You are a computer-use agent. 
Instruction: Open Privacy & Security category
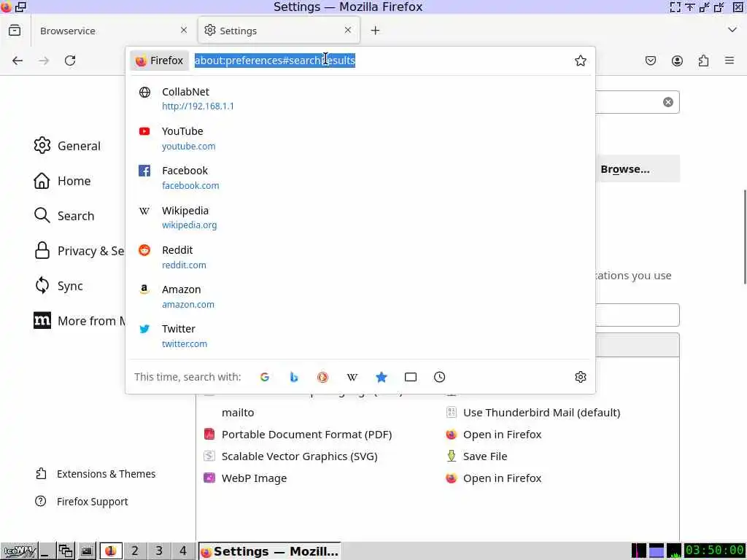click(79, 251)
